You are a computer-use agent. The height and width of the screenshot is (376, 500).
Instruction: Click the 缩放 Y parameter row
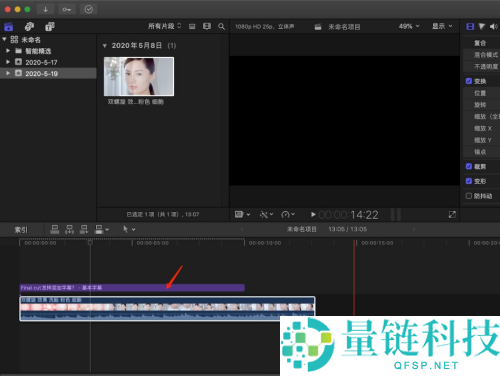click(482, 140)
